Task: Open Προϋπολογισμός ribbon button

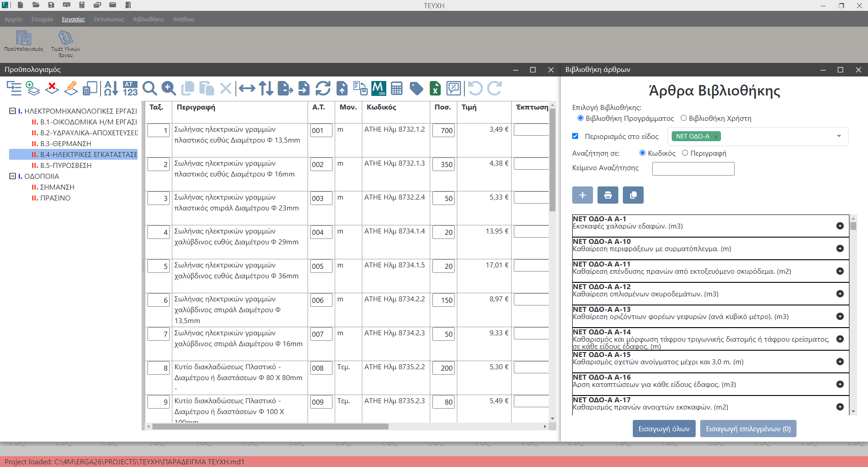Action: [24, 41]
